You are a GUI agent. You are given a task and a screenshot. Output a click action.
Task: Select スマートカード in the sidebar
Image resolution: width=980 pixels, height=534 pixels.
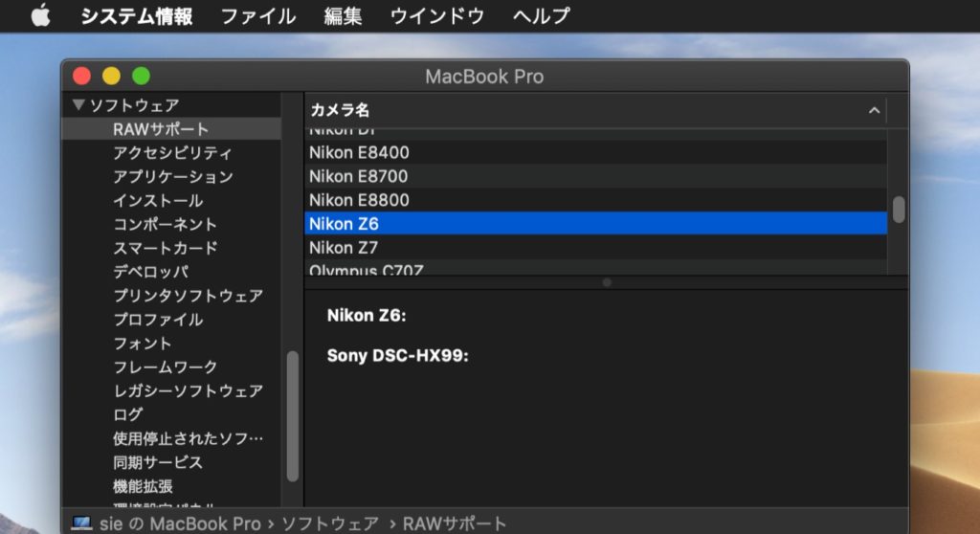[165, 248]
